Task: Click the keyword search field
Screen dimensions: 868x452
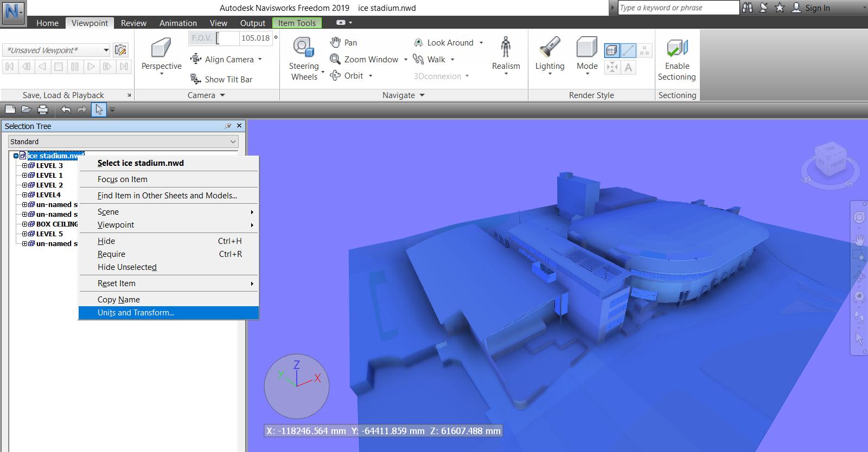Action: coord(679,8)
